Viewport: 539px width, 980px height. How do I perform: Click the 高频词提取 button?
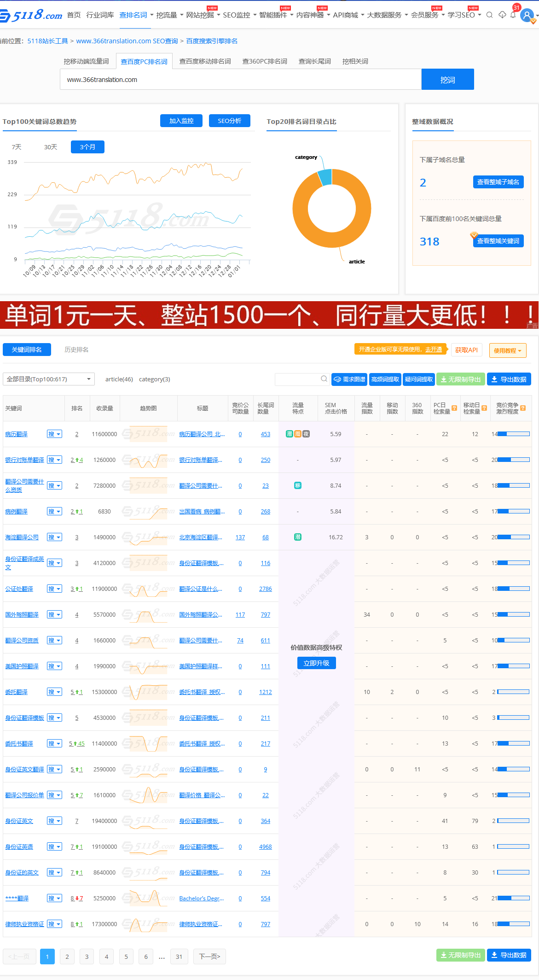click(385, 379)
